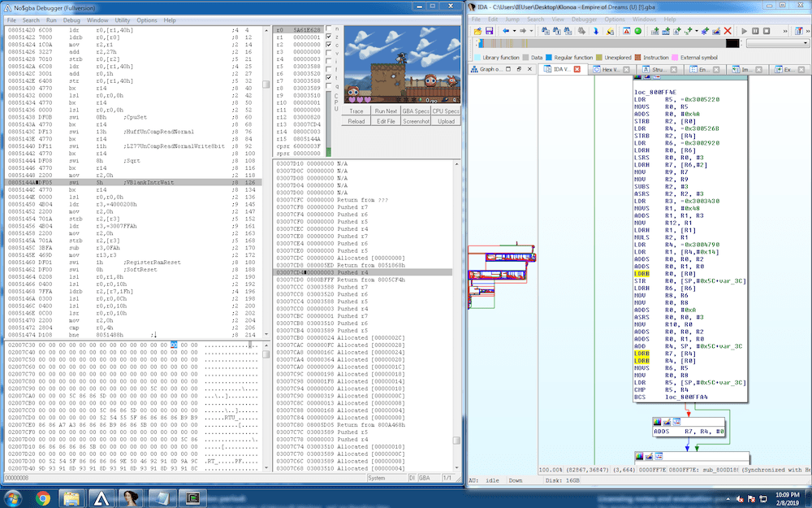Viewport: 812px width, 508px height.
Task: Open Utility menu in No$gba
Action: (123, 20)
